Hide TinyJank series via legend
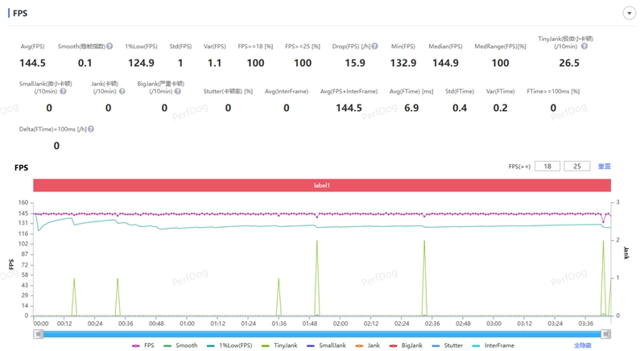The image size is (644, 351). pyautogui.click(x=279, y=345)
